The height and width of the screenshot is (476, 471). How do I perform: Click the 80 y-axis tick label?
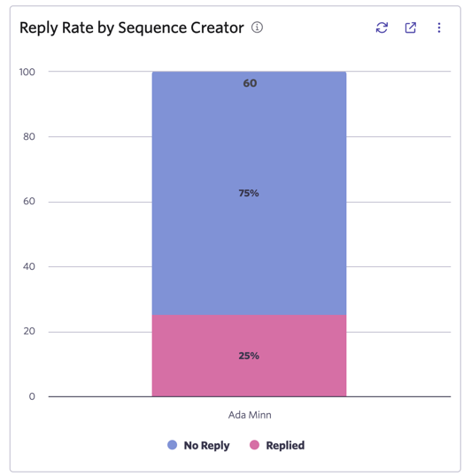[x=29, y=136]
